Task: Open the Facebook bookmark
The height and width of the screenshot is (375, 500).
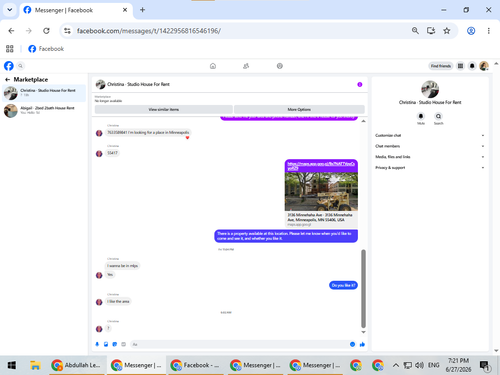Action: point(46,49)
